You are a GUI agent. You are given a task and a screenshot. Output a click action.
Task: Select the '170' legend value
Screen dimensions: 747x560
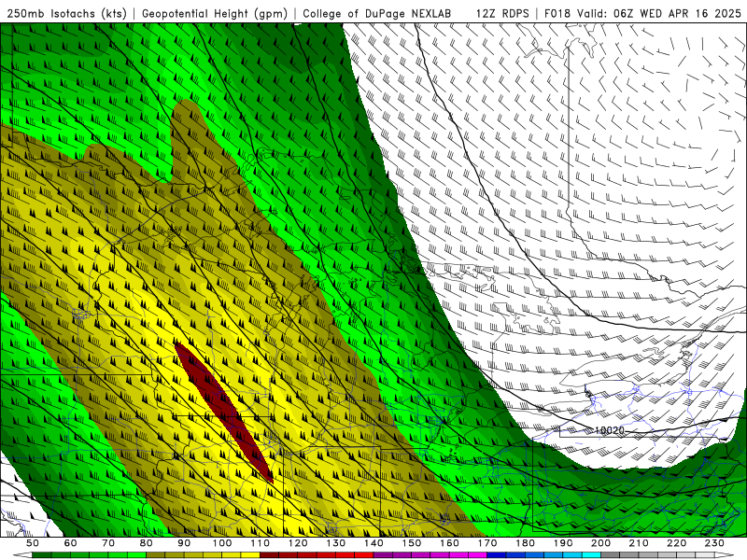pos(487,543)
